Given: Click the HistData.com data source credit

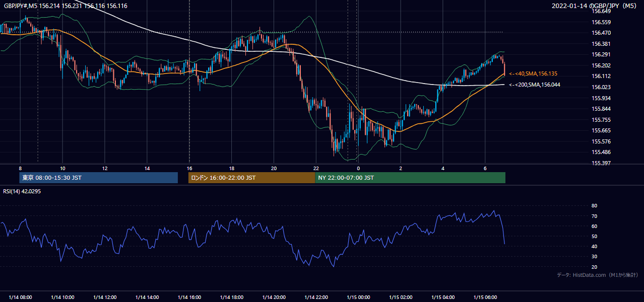Looking at the screenshot, I should 598,275.
